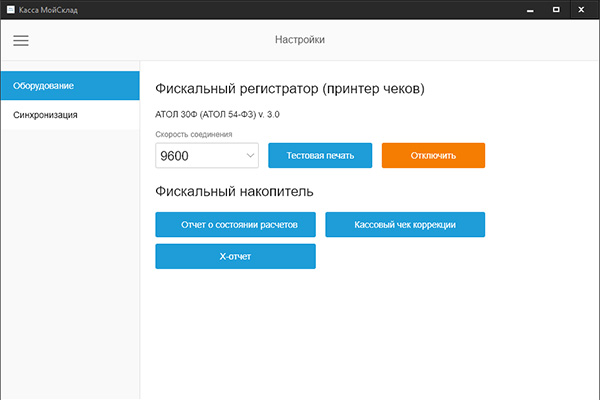This screenshot has height=400, width=600.
Task: Minimize the Касса МойСклад window
Action: click(530, 10)
